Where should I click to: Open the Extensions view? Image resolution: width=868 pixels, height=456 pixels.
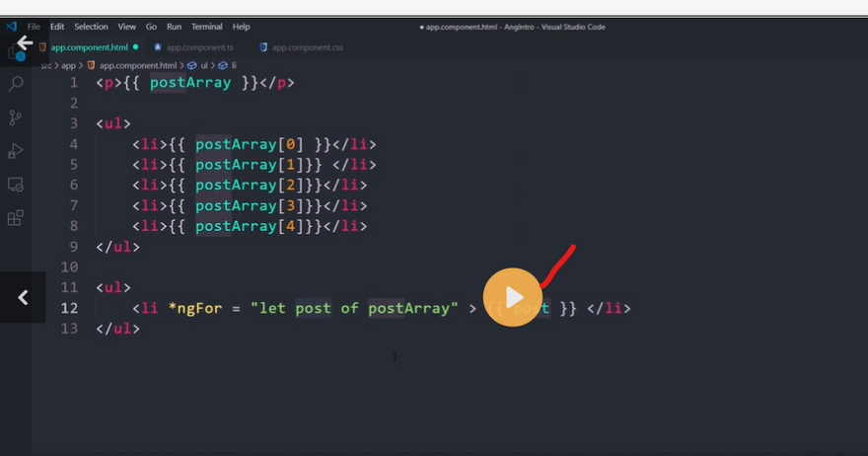coord(16,218)
